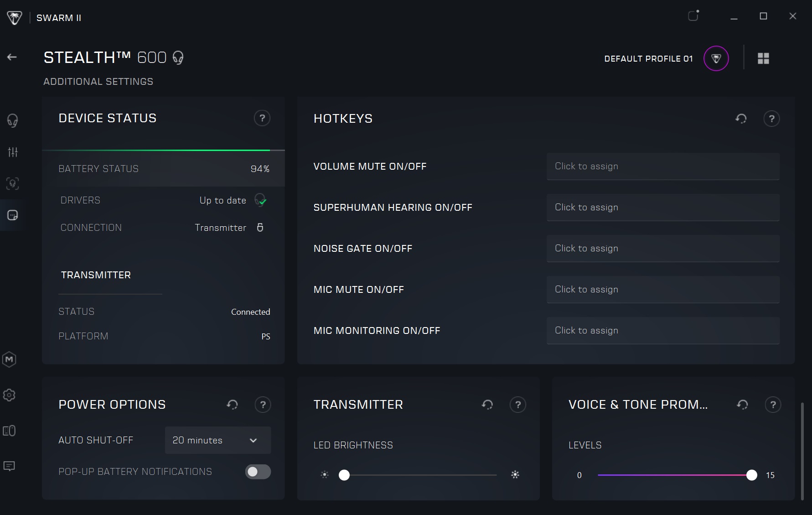Open the dashboard grid view icon
The image size is (812, 515).
763,58
